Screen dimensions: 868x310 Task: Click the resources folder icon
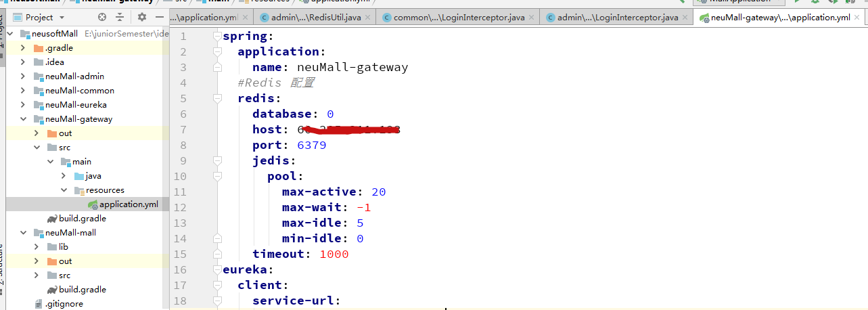pyautogui.click(x=79, y=190)
